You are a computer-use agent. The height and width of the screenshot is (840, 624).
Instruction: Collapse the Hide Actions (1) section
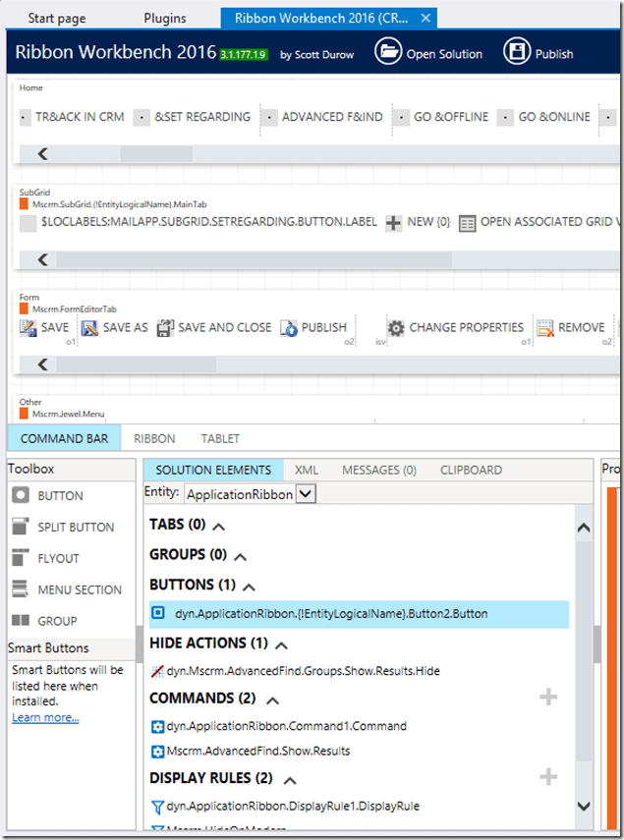[x=282, y=645]
